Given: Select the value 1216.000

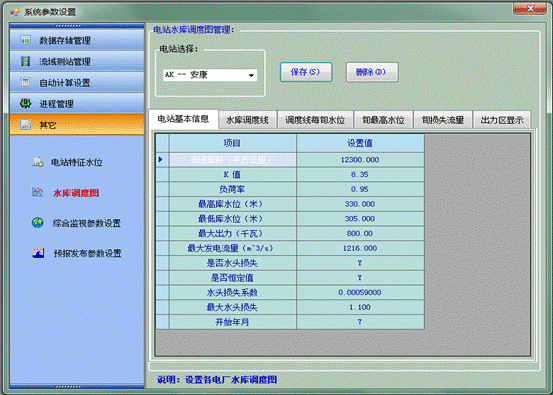Looking at the screenshot, I should (360, 248).
